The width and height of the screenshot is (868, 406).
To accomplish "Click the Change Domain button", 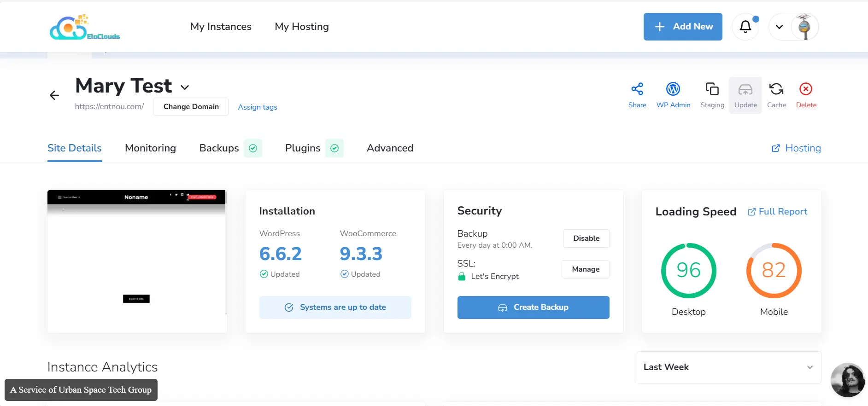I will point(191,107).
